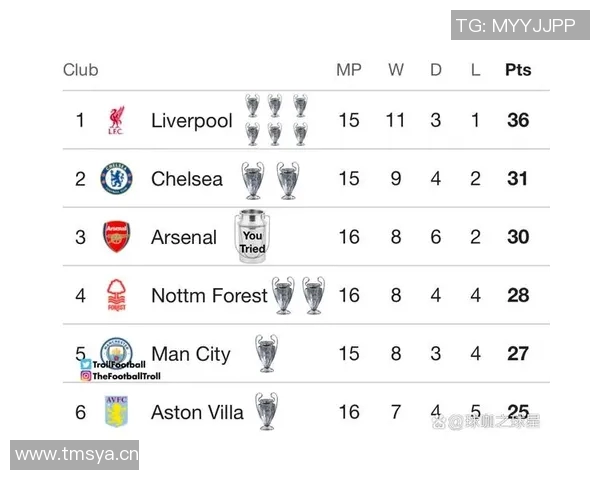Open the Liverpool team name
The width and height of the screenshot is (600, 480).
[x=191, y=121]
